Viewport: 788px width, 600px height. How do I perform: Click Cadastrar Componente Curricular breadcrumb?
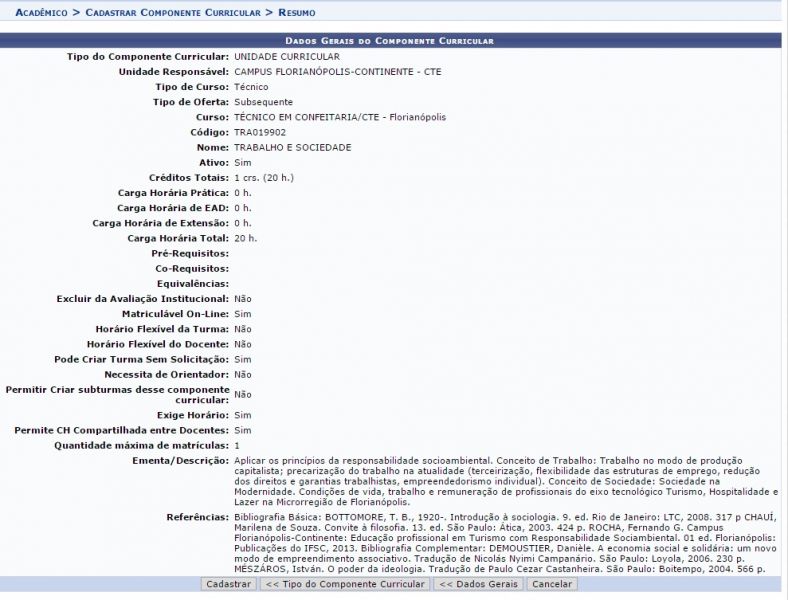click(172, 12)
